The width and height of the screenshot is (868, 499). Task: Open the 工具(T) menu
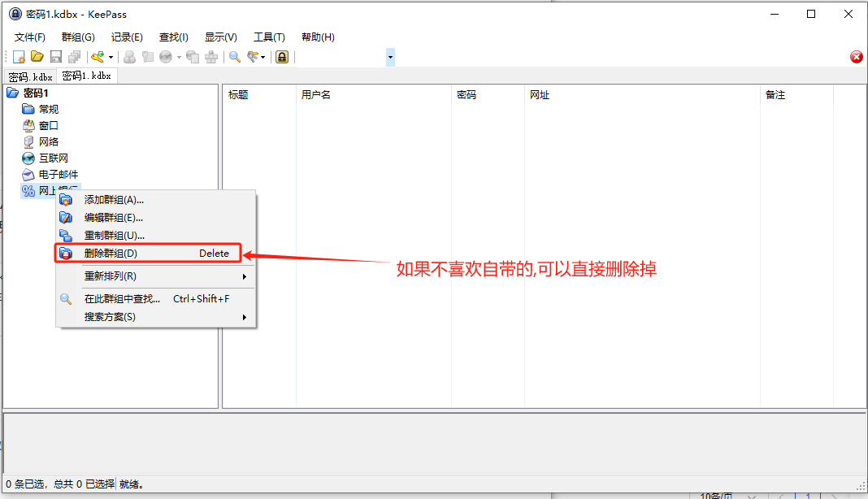click(x=269, y=37)
